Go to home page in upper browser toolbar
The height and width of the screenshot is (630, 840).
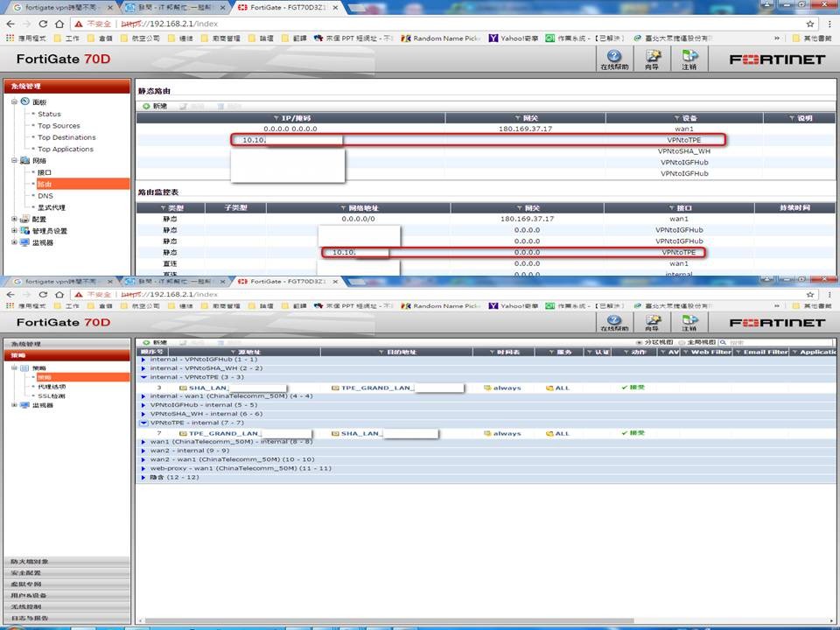59,24
